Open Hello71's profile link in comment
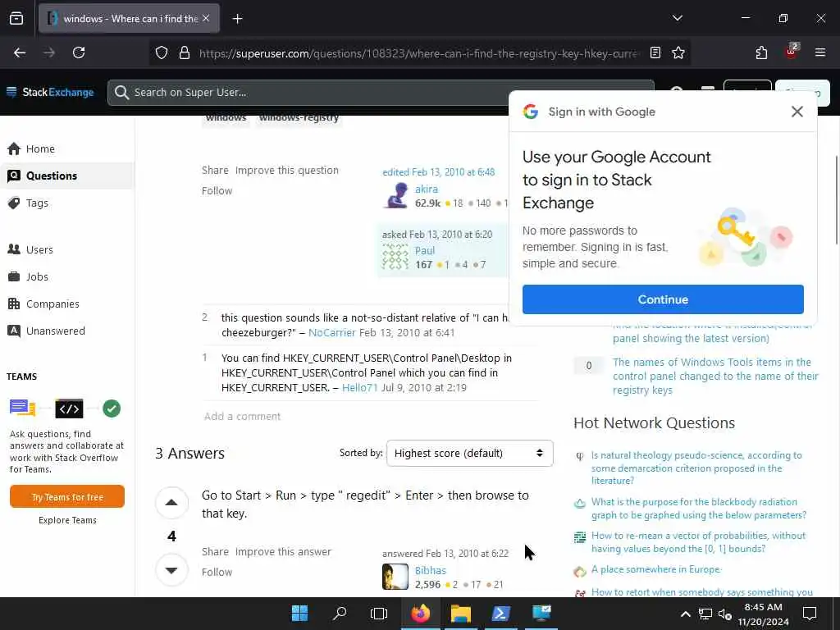The image size is (840, 630). [x=359, y=387]
